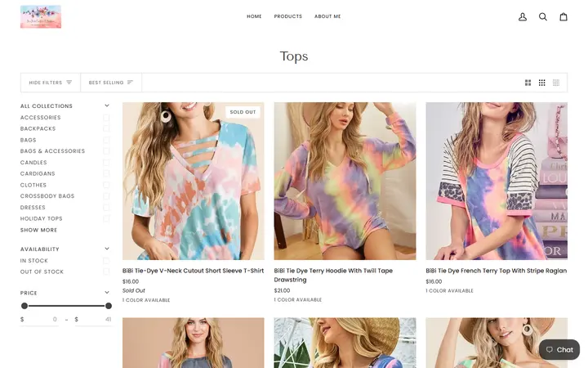Check the Holiday Tops checkbox

(x=106, y=218)
